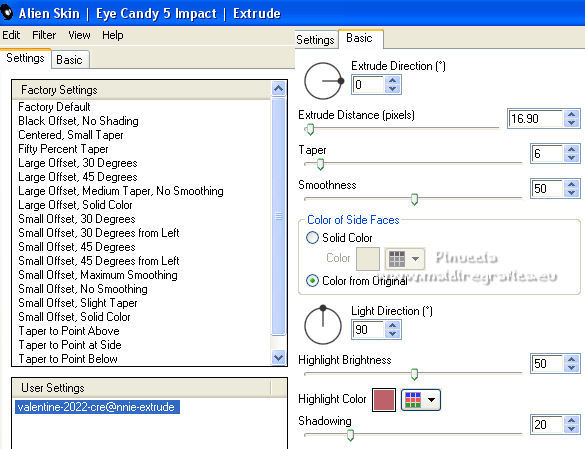Increase Smoothness with up arrow

[571, 184]
